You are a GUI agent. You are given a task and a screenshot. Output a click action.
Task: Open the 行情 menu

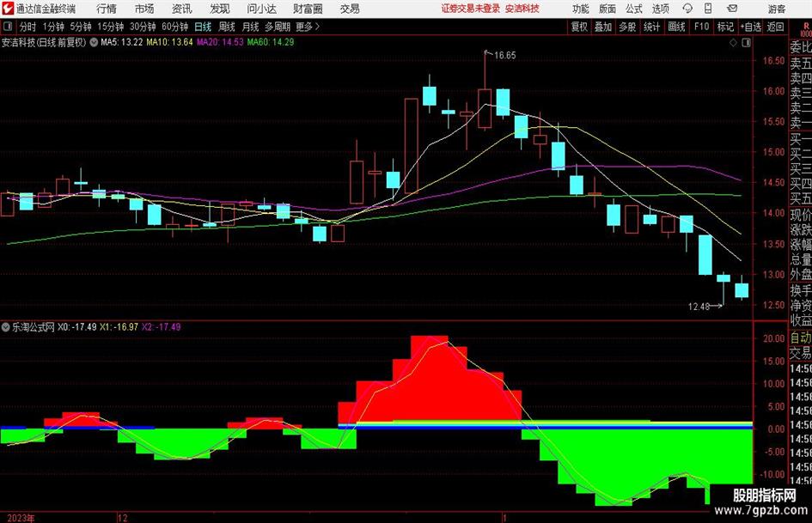tap(107, 9)
